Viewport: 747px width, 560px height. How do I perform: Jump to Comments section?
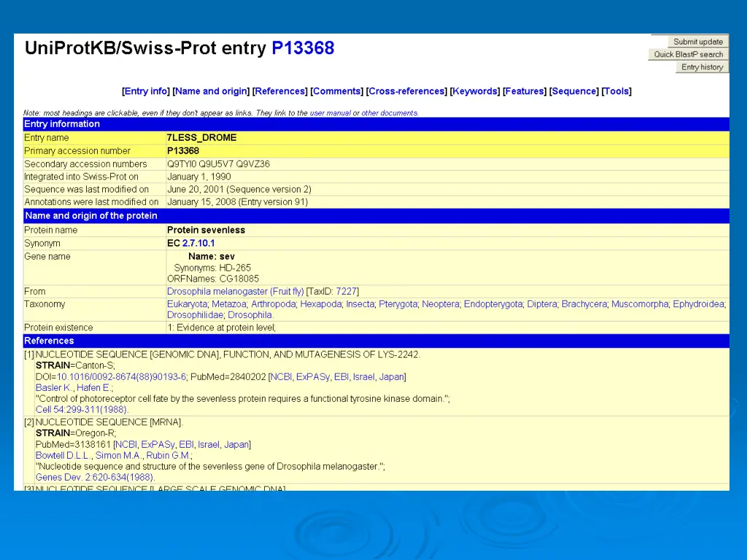click(x=337, y=91)
